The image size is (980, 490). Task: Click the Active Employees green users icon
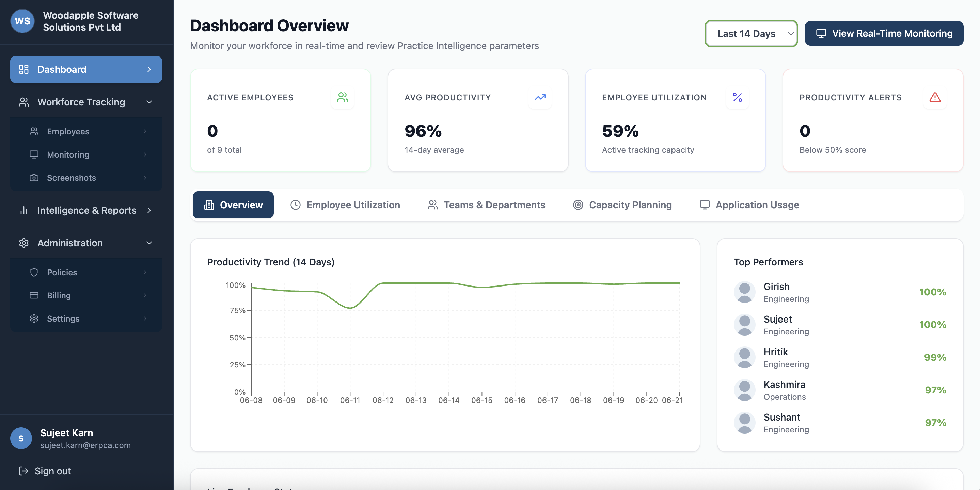tap(343, 97)
